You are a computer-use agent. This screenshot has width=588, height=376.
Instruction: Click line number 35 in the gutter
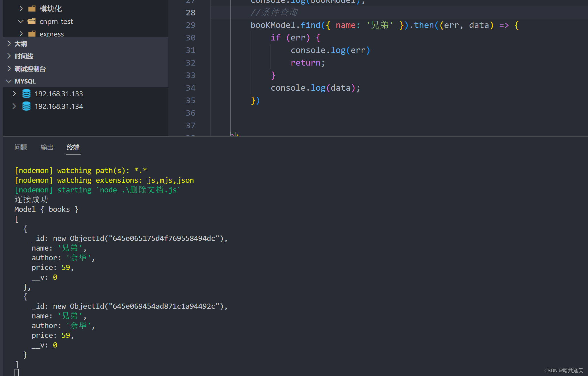coord(190,100)
